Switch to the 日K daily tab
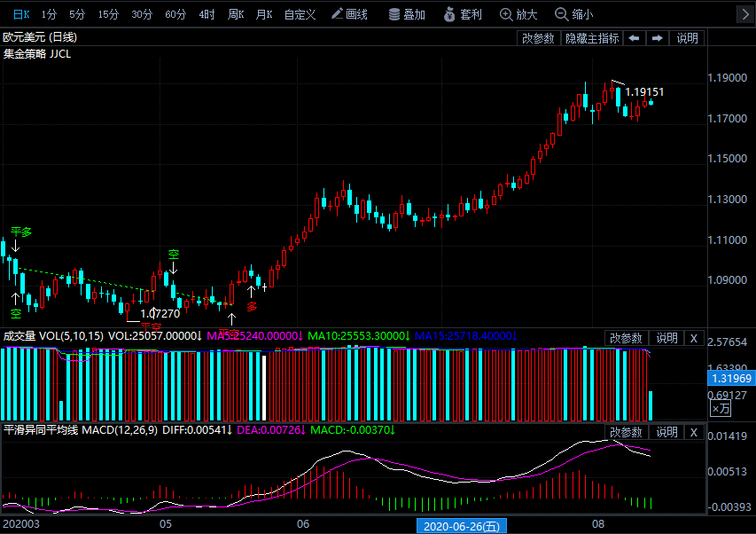The width and height of the screenshot is (756, 534). [19, 14]
